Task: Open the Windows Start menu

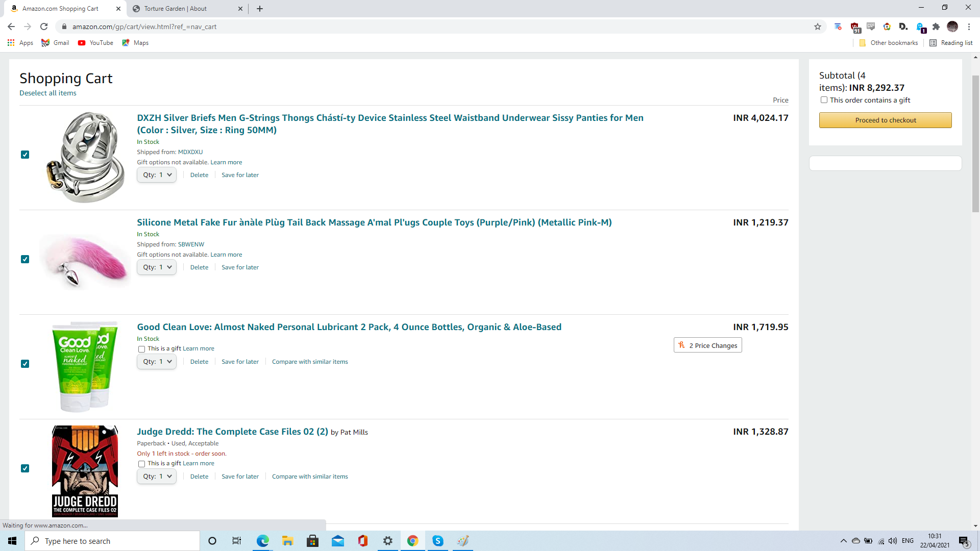Action: pos(12,541)
